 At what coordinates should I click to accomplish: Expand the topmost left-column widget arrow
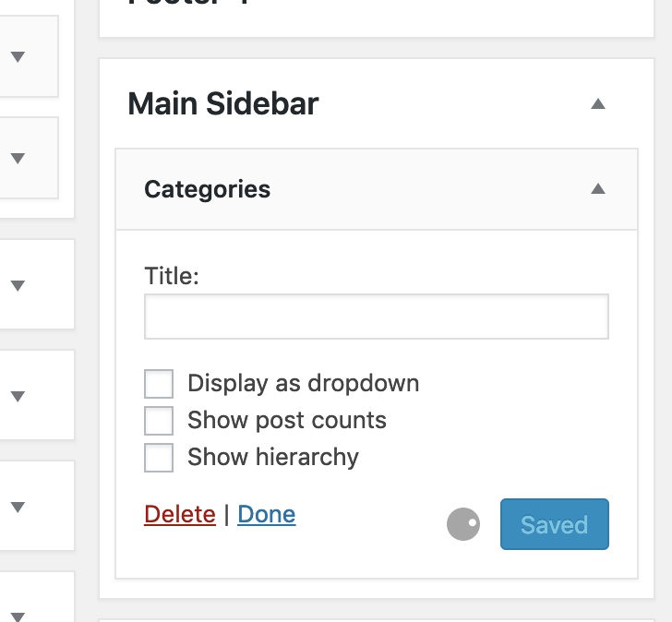tap(18, 56)
